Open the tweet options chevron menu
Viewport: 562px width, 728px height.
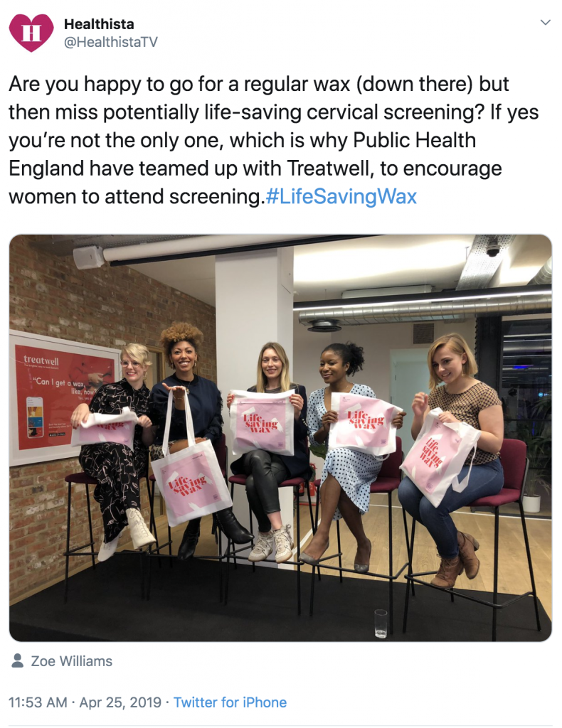pos(546,22)
